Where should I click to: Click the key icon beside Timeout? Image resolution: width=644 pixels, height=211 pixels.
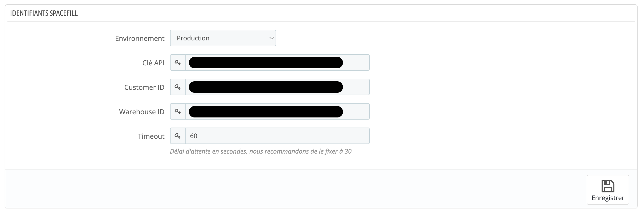(178, 136)
